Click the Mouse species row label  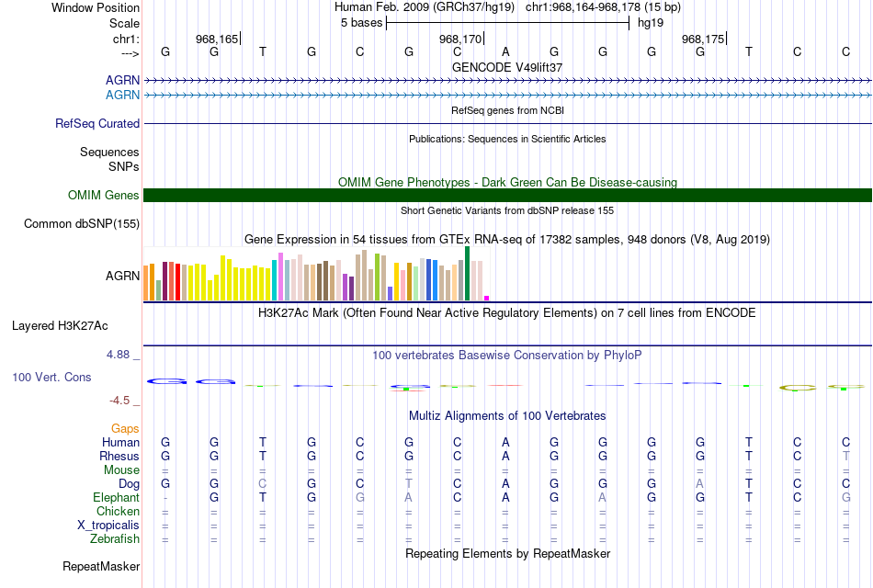click(121, 470)
